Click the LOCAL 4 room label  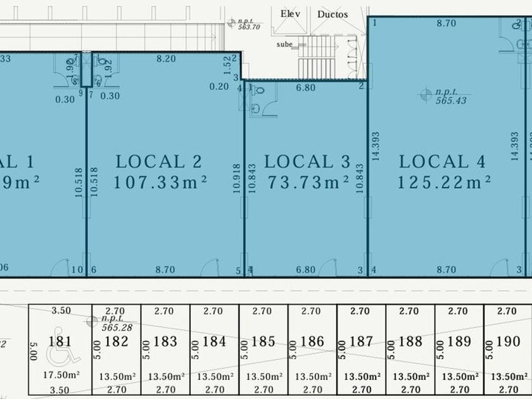pos(442,161)
